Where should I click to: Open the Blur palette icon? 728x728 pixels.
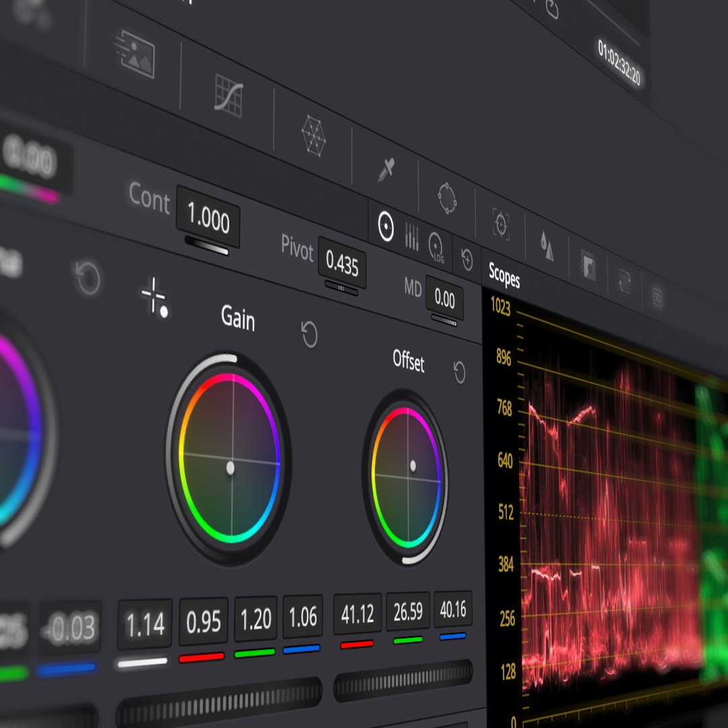pos(547,245)
